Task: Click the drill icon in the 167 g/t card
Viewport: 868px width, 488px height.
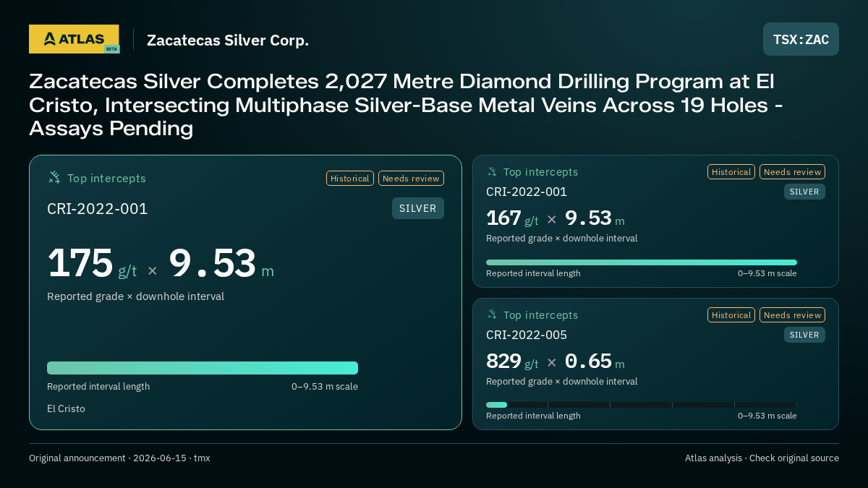Action: (492, 171)
